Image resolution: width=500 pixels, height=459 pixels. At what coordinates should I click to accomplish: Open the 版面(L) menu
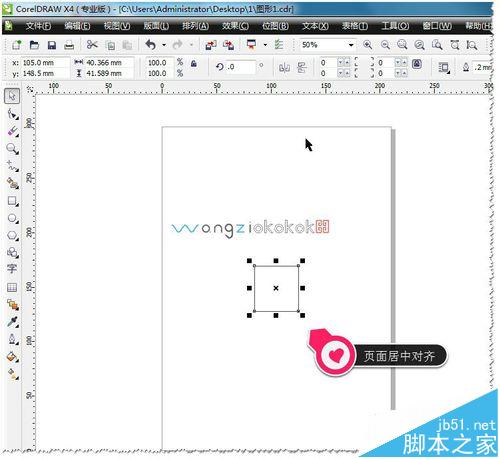click(x=156, y=26)
